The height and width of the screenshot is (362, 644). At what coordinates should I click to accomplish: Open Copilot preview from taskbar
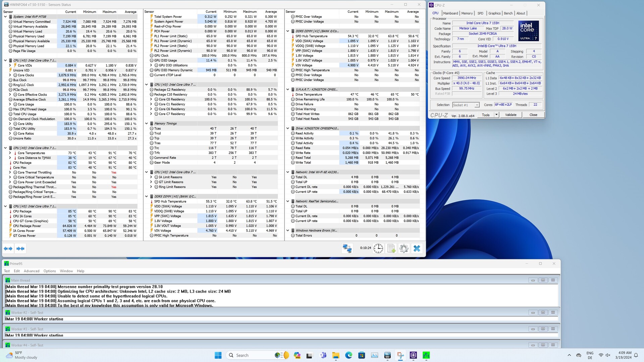tap(297, 355)
